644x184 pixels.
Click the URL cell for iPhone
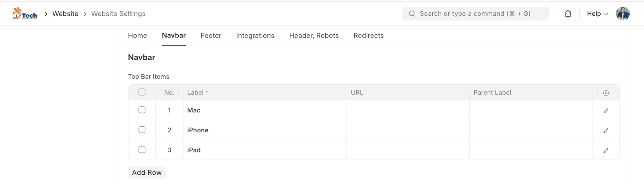pos(408,130)
